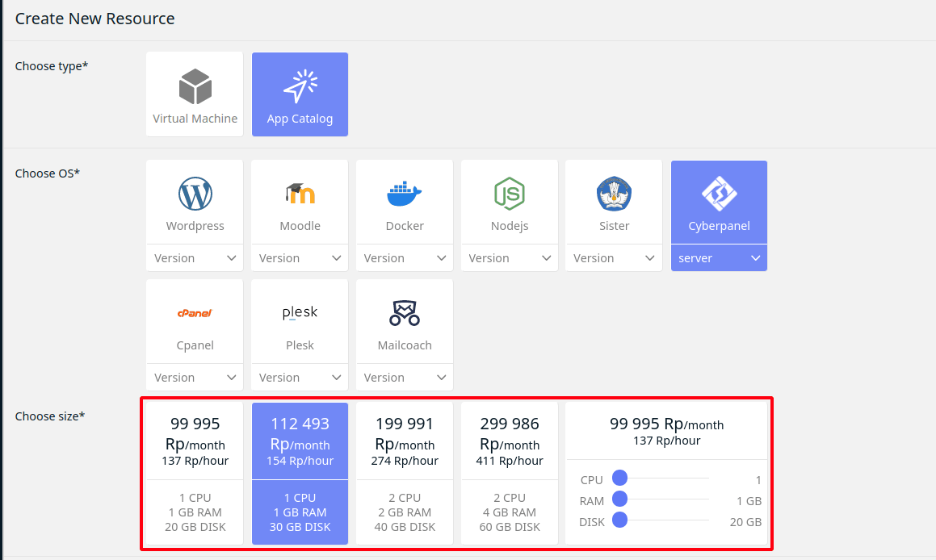Switch to the App Catalog type
Viewport: 936px width, 560px height.
[300, 94]
